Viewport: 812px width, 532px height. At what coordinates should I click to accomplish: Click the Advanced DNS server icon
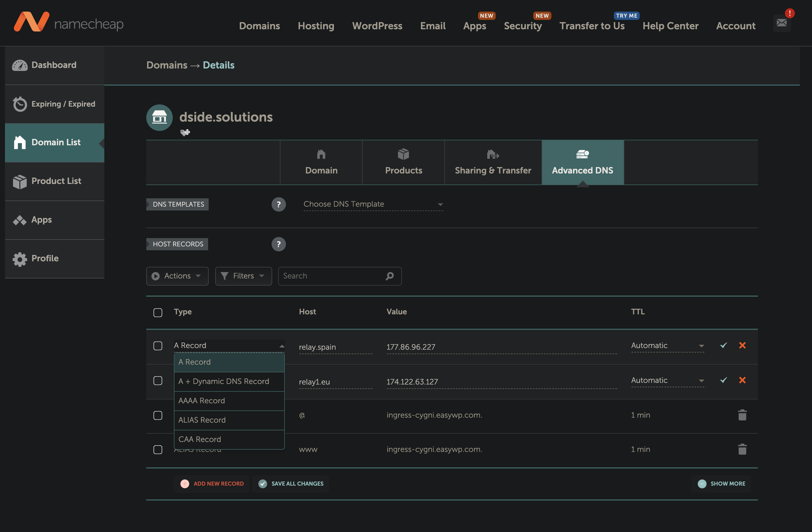pos(582,154)
